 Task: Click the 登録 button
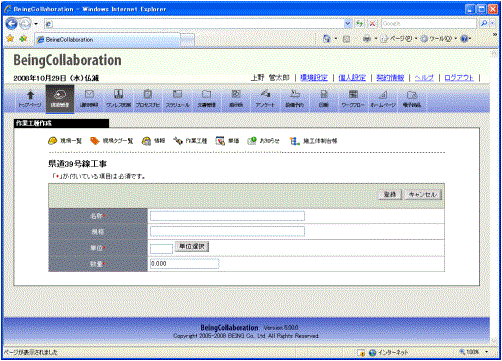[x=390, y=194]
